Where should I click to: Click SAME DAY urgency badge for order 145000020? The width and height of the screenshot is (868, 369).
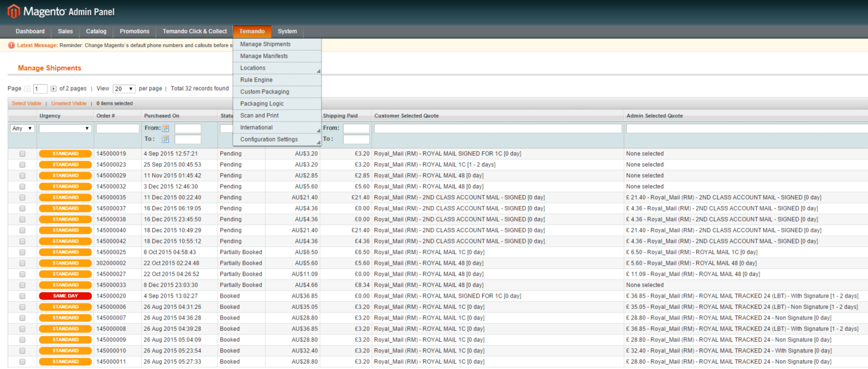65,296
